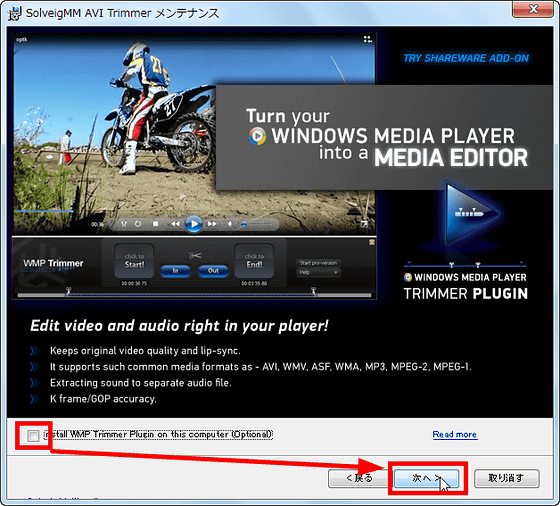The height and width of the screenshot is (506, 560).
Task: Tick the Install WMP Trimmer Plugin checkbox
Action: tap(33, 435)
